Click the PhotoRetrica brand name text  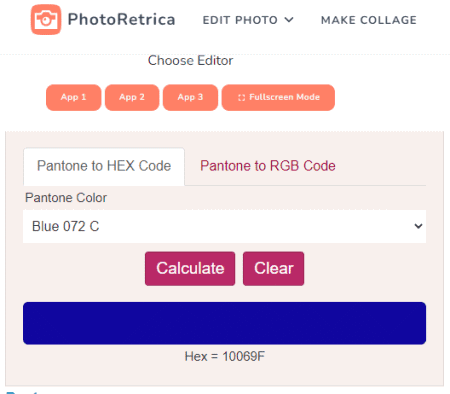[x=121, y=19]
